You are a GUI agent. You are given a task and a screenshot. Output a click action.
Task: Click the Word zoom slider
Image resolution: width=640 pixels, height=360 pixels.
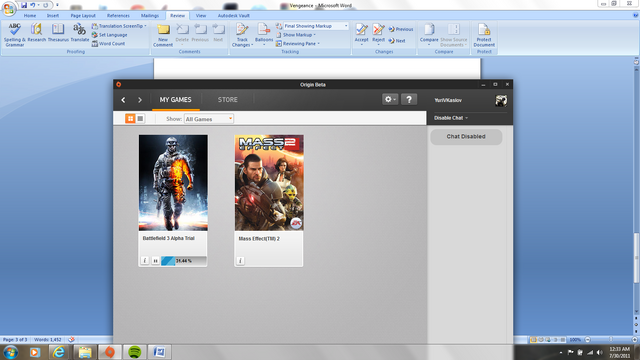[611, 339]
